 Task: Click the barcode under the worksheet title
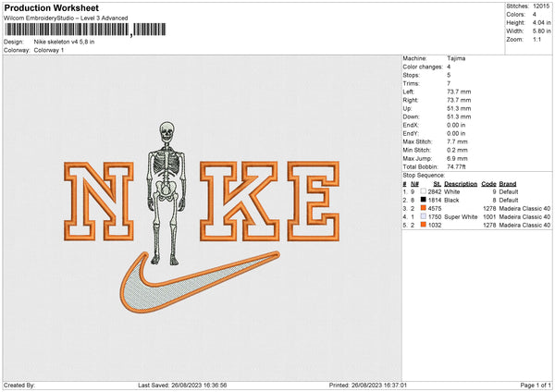pos(85,30)
